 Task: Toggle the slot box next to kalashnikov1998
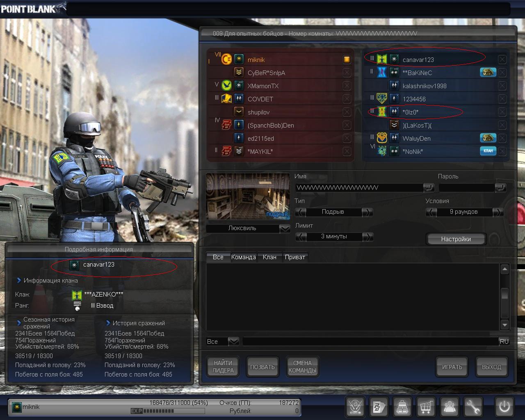pyautogui.click(x=502, y=86)
